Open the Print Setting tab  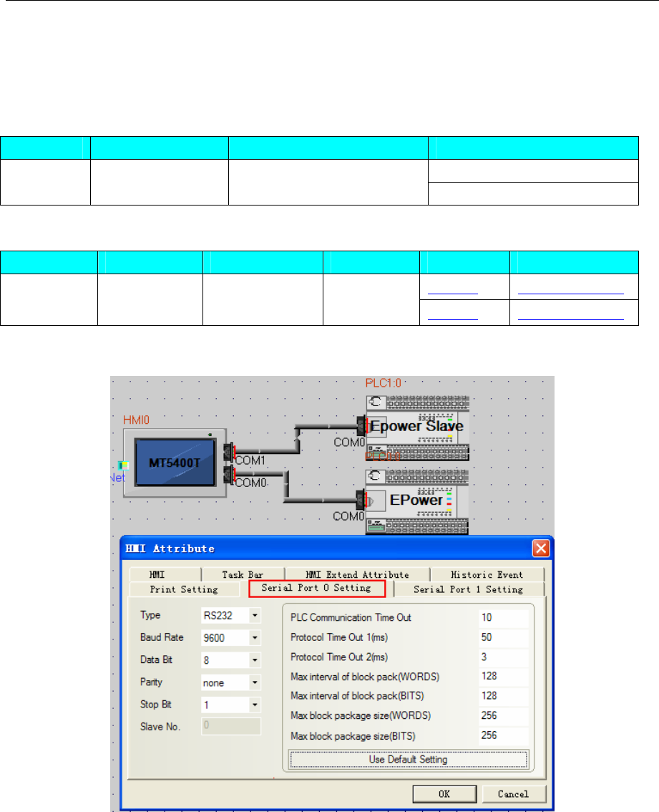coord(184,589)
